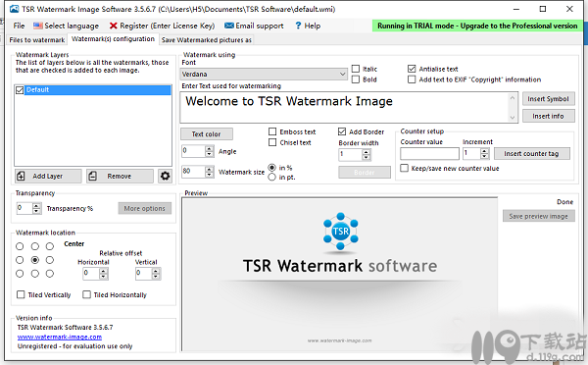Select watermark size in pt. radio

(x=271, y=177)
